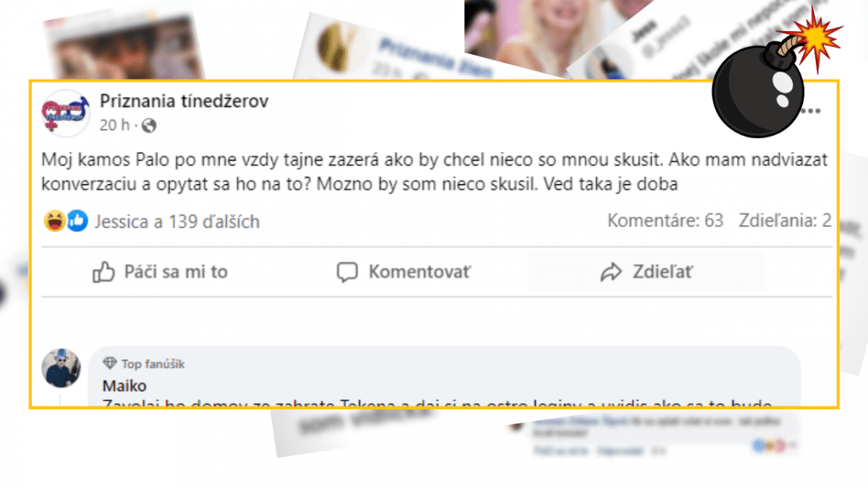Open the three-dot post options menu
Screen dimensions: 868x488
click(x=812, y=111)
